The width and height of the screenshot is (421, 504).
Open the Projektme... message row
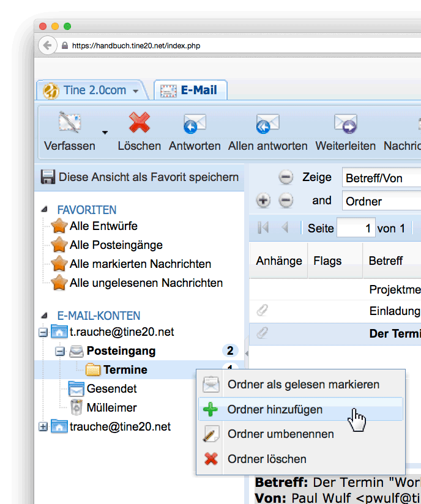click(335, 289)
